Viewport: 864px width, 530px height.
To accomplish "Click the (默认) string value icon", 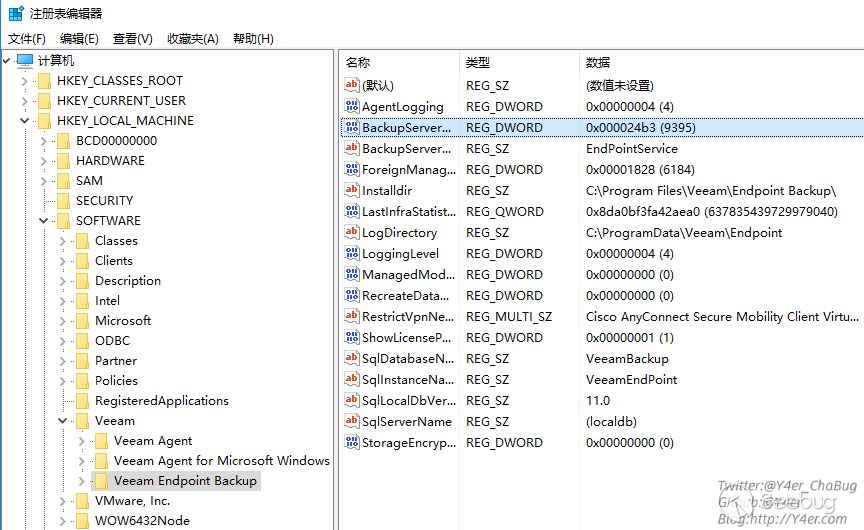I will point(352,85).
